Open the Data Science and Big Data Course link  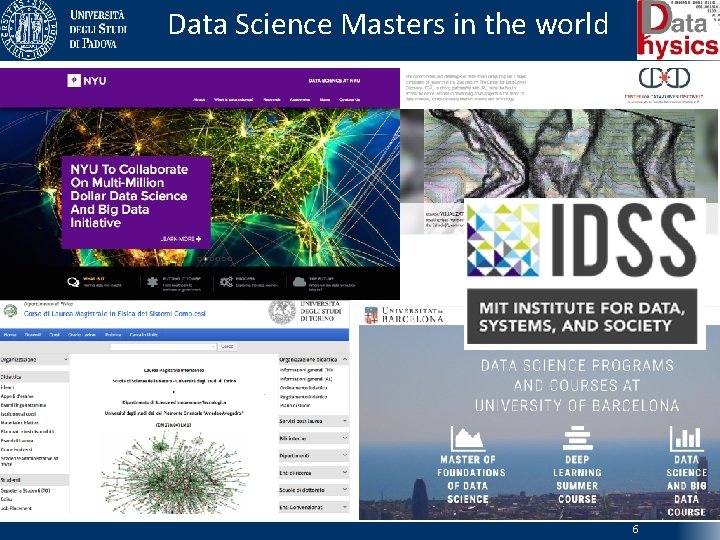[686, 485]
